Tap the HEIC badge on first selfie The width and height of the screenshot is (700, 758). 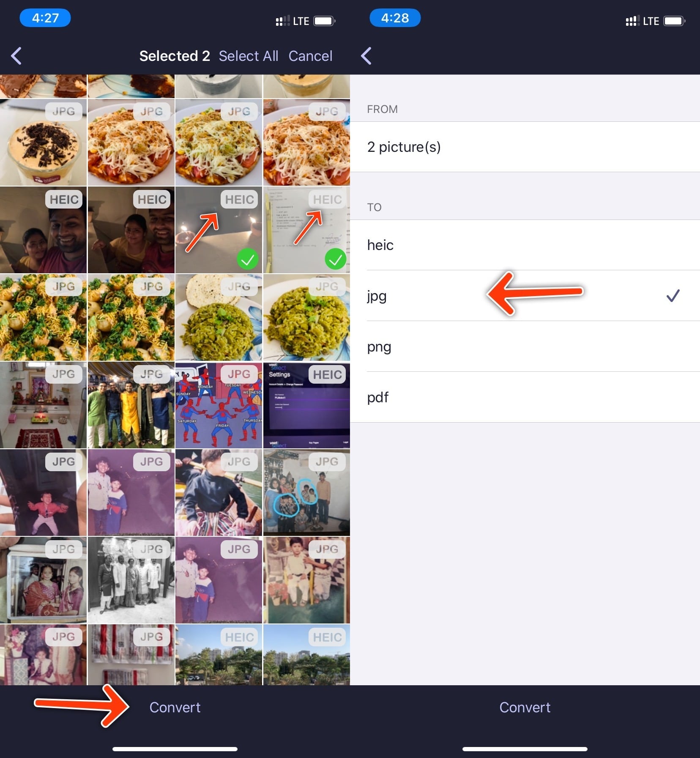tap(64, 199)
